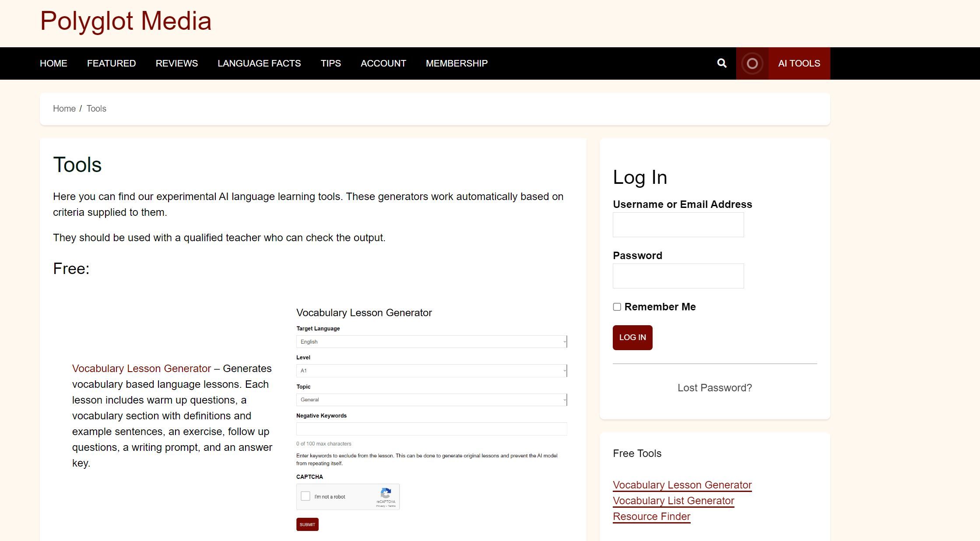Screen dimensions: 980x541
Task: Focus the Username or Email Address field
Action: pos(678,225)
